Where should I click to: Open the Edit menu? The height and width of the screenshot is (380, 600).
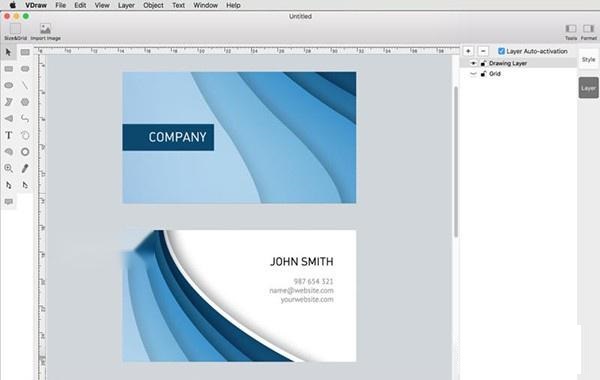click(80, 5)
